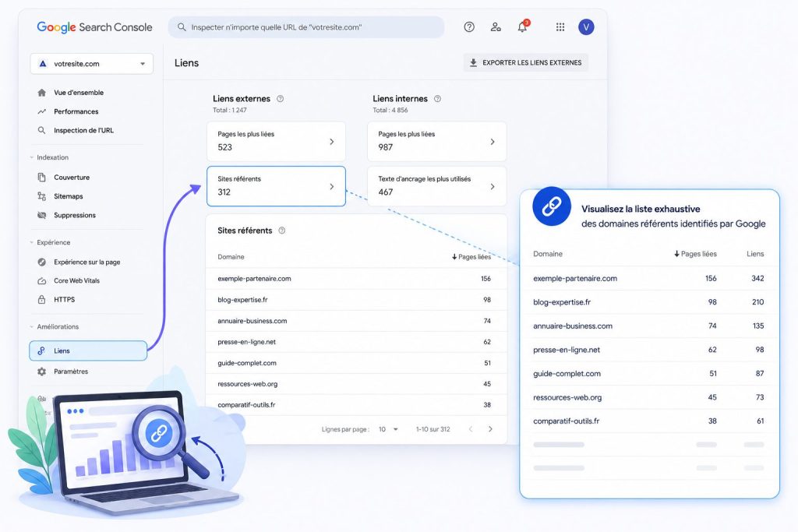The height and width of the screenshot is (532, 798).
Task: Open the users and permissions icon
Action: point(496,27)
